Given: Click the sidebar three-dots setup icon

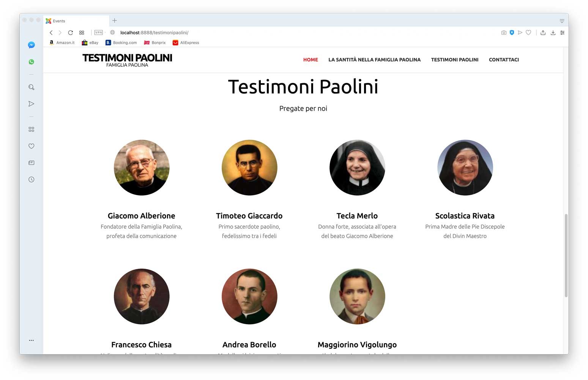Looking at the screenshot, I should click(32, 340).
